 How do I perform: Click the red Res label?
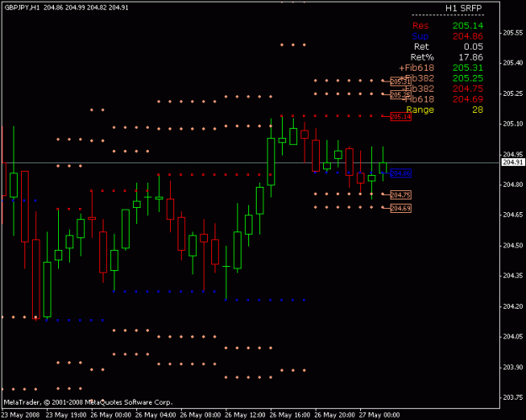(x=420, y=25)
